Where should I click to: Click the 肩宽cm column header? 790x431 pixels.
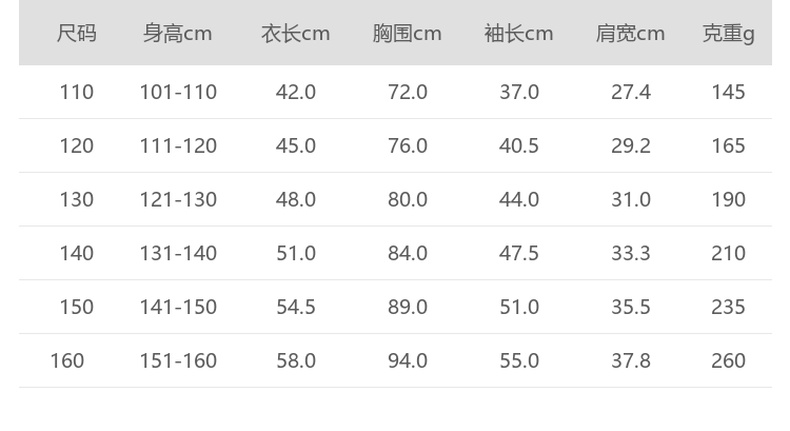(630, 34)
